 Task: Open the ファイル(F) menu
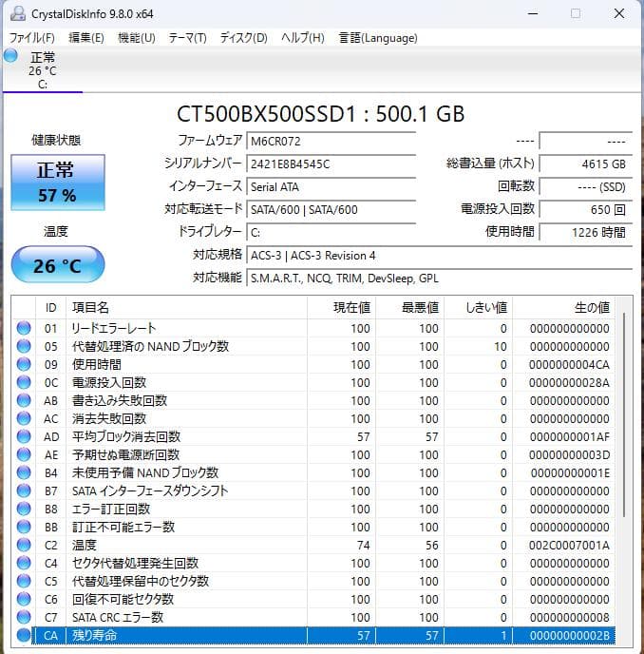(32, 38)
